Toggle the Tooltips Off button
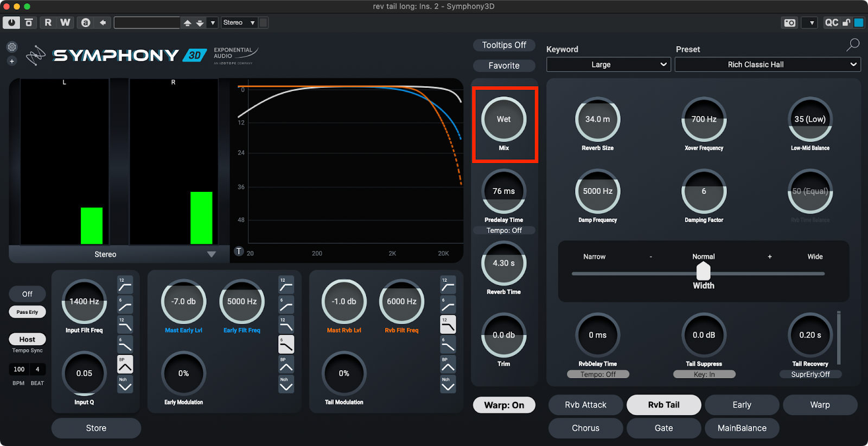 [504, 45]
